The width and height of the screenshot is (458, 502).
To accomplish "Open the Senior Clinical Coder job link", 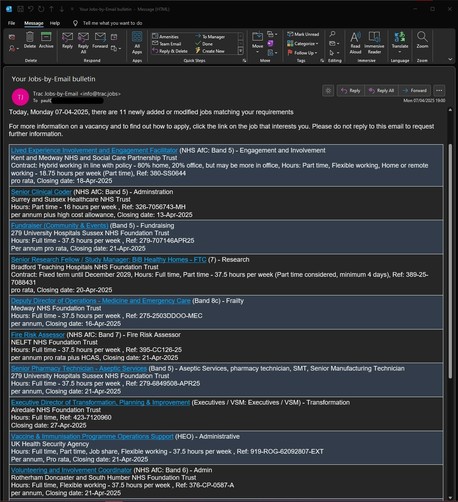I will (x=41, y=192).
